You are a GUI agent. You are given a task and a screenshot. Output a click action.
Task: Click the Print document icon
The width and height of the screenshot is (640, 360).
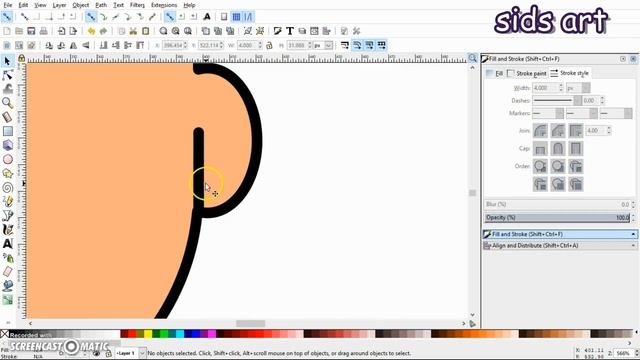43,31
